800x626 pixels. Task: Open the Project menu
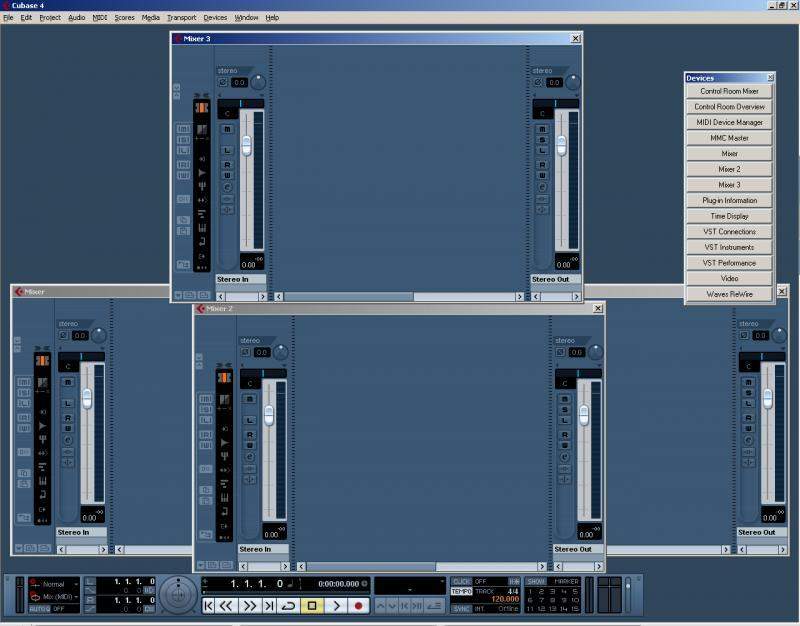pyautogui.click(x=50, y=17)
